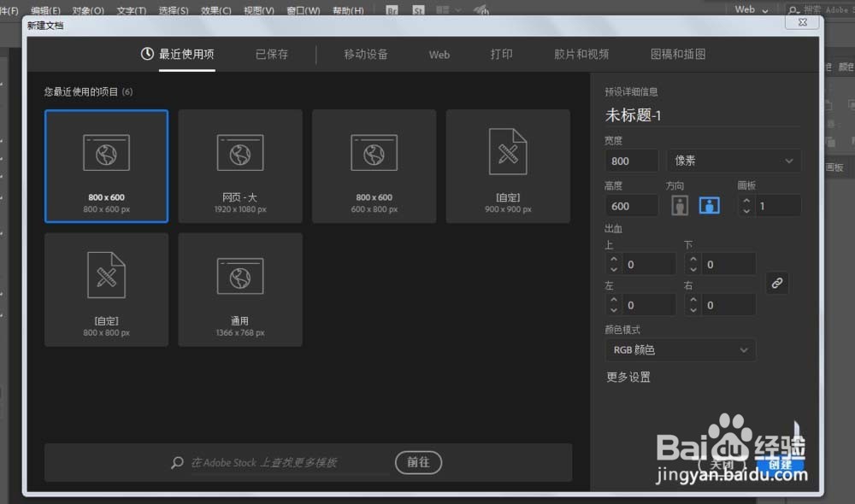Click the height field showing 600

[x=632, y=206]
